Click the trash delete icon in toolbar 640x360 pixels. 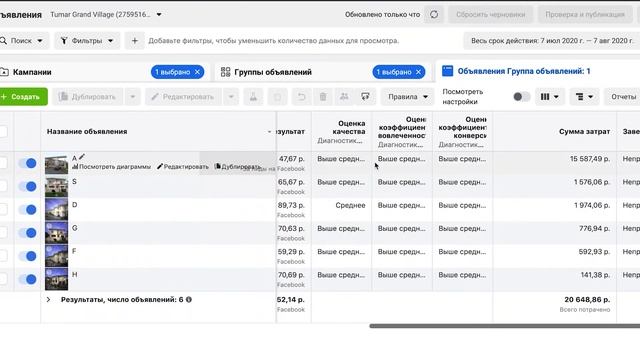coord(323,97)
